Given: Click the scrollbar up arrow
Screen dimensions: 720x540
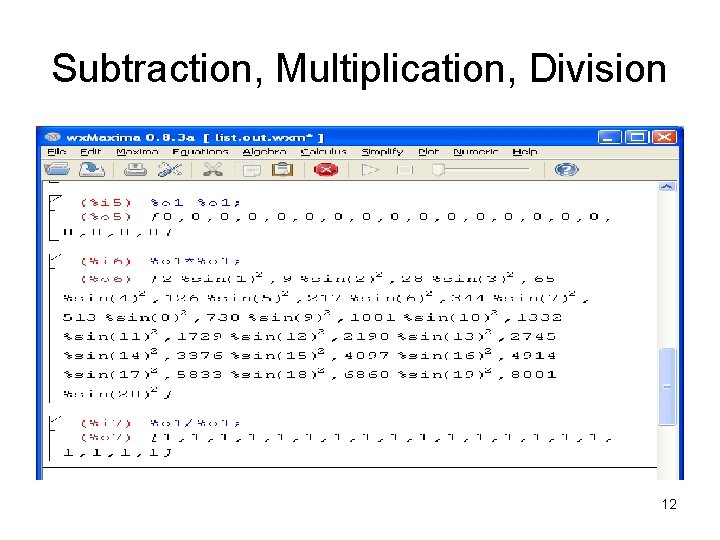Looking at the screenshot, I should pos(667,186).
